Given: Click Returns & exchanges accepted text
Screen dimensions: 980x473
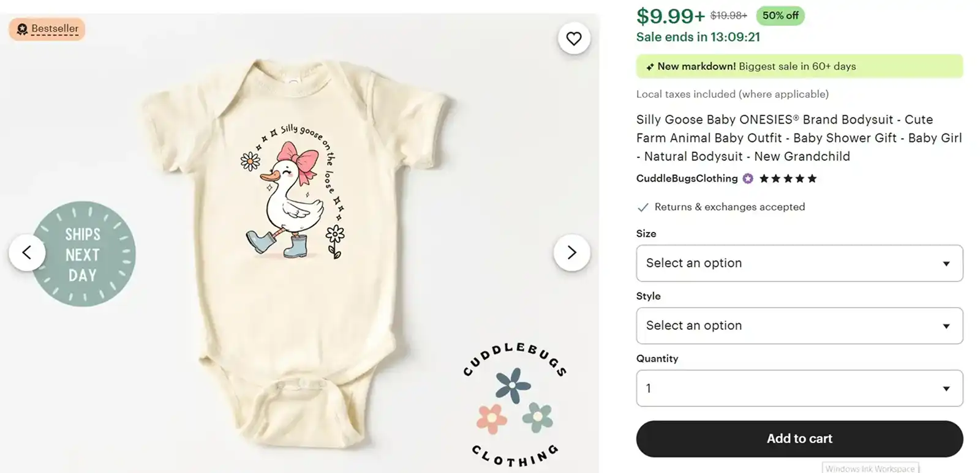Looking at the screenshot, I should click(729, 207).
